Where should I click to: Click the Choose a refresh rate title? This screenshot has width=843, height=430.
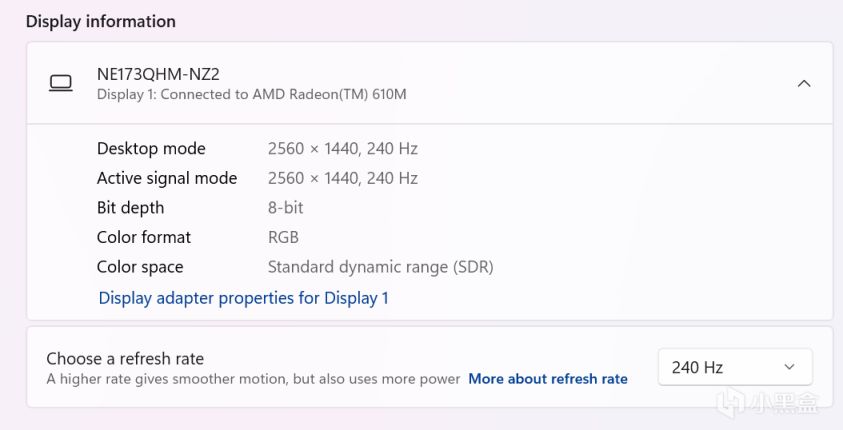click(x=125, y=358)
